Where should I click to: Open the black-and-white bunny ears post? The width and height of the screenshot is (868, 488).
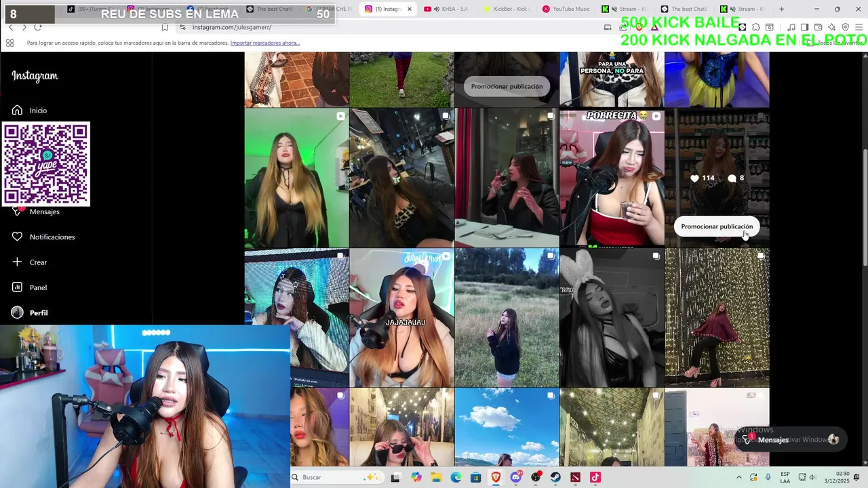click(x=612, y=317)
